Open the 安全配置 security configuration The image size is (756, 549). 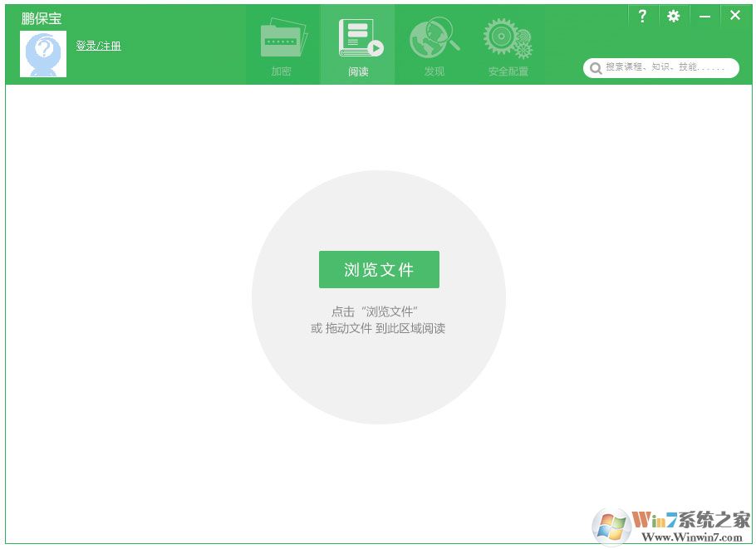[x=508, y=43]
